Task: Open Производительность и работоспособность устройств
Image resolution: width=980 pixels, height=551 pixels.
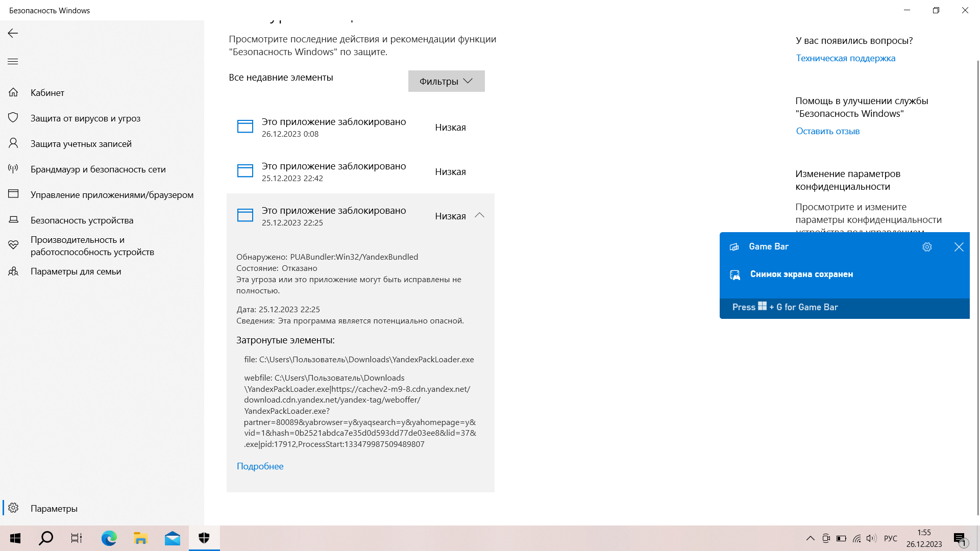Action: [x=102, y=245]
